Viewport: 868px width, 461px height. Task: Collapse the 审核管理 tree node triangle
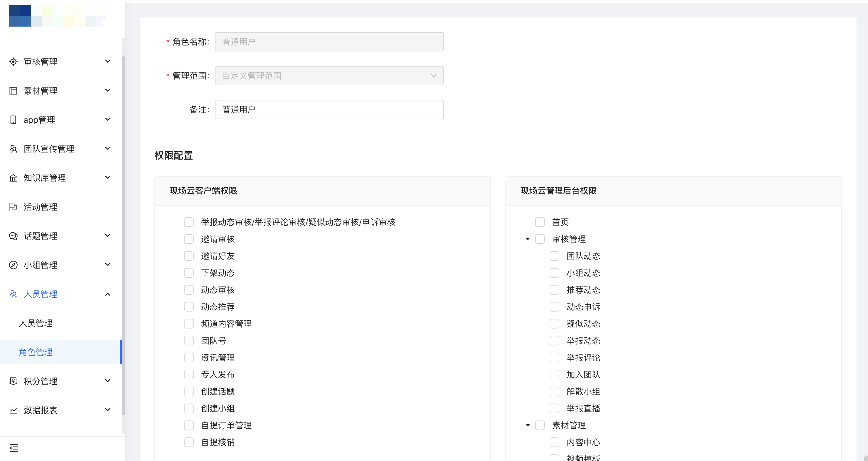pyautogui.click(x=528, y=239)
